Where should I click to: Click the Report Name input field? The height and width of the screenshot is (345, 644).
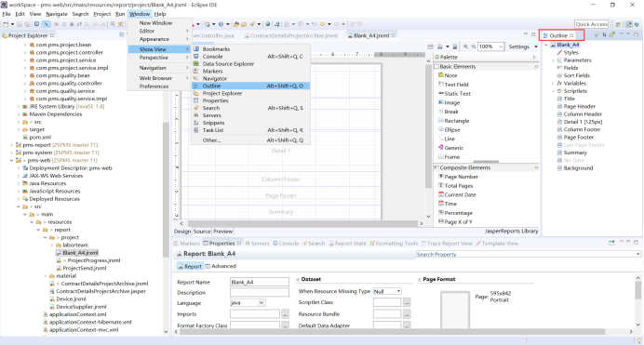(x=259, y=282)
